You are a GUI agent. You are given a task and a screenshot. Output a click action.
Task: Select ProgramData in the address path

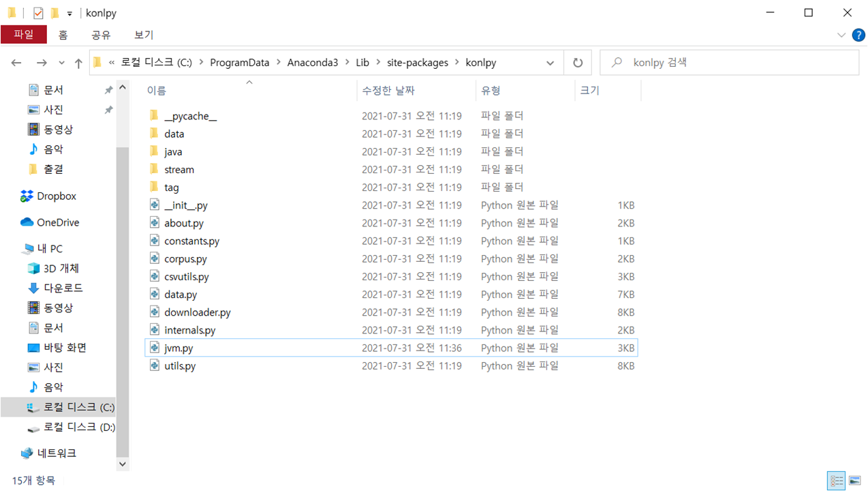240,63
